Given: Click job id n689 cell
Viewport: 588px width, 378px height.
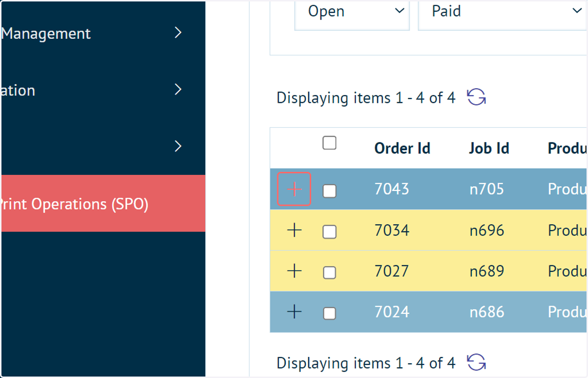Looking at the screenshot, I should click(x=487, y=271).
